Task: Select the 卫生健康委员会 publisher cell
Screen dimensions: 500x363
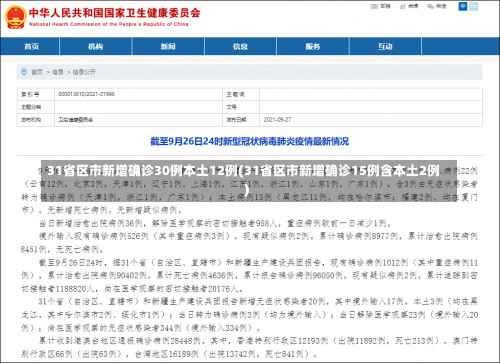Action: click(x=76, y=120)
